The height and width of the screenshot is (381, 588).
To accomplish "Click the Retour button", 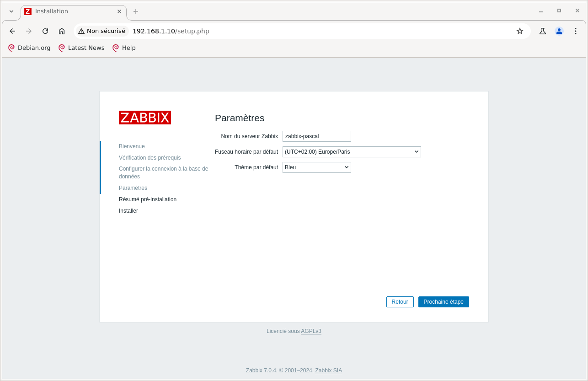I will pos(400,302).
